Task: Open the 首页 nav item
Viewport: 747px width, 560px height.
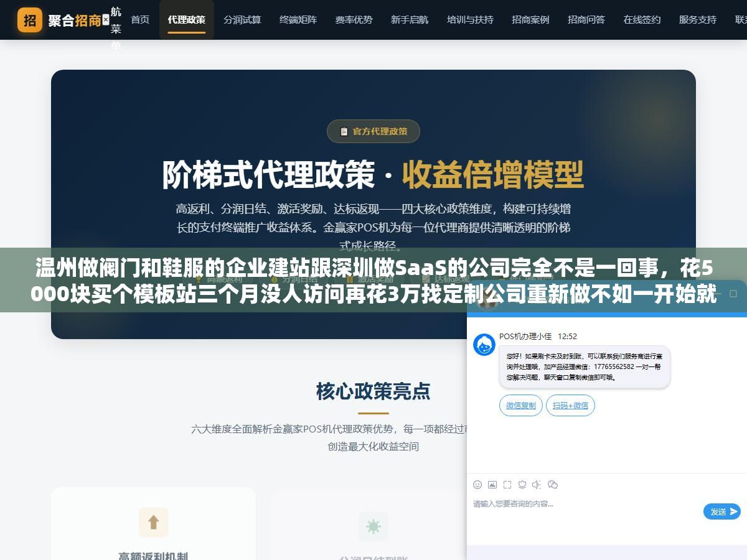Action: tap(140, 20)
